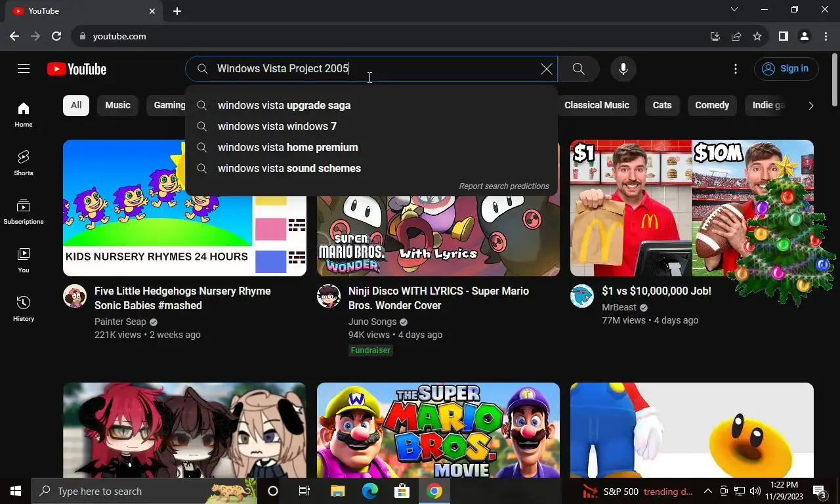
Task: Show hidden system tray icons chevron
Action: pyautogui.click(x=708, y=491)
